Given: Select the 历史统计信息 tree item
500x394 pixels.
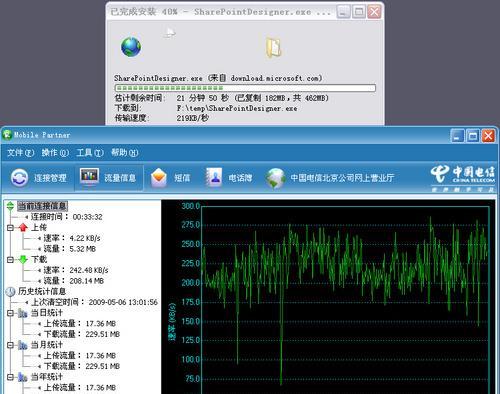Looking at the screenshot, I should (42, 291).
